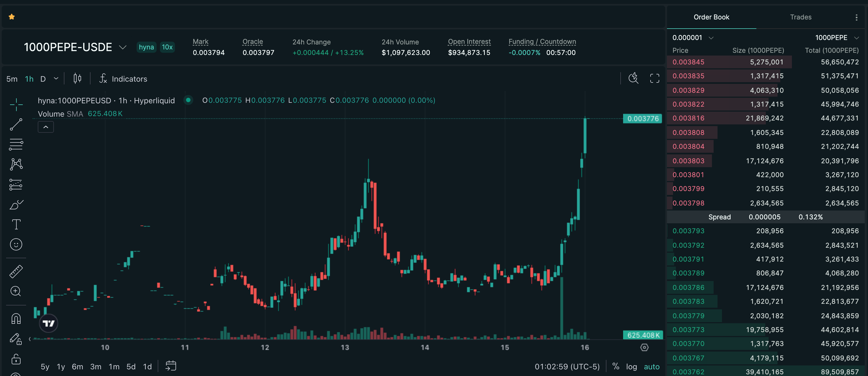
Task: Toggle the magnet snap mode
Action: 16,319
